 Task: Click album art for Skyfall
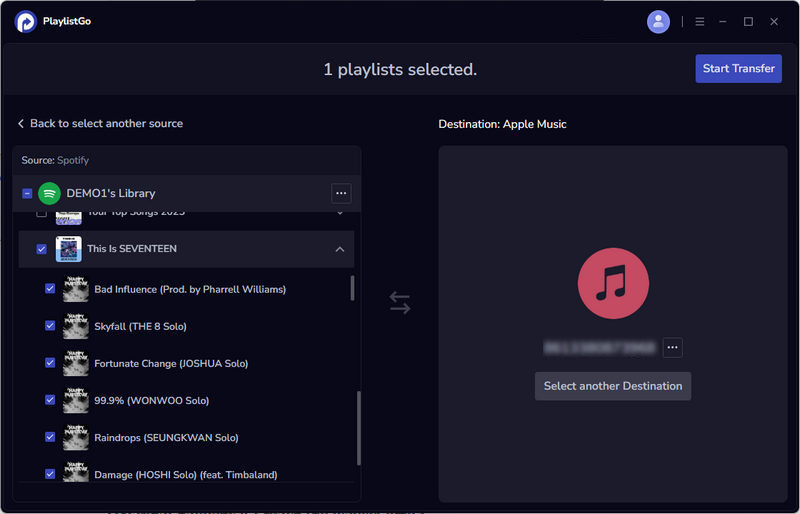[76, 327]
